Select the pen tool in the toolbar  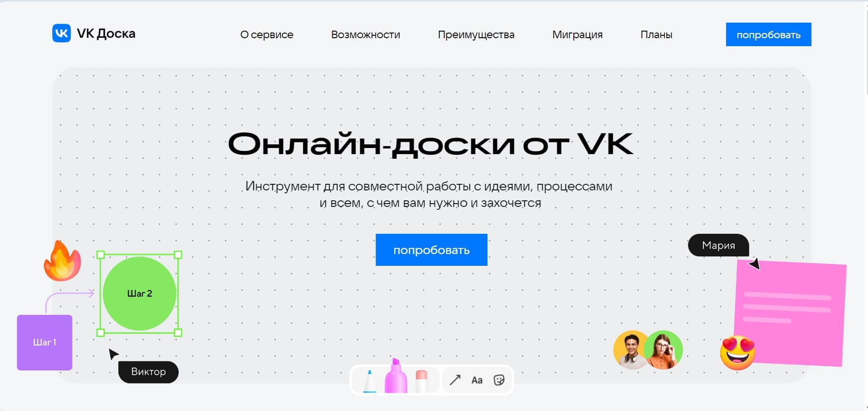coord(370,381)
